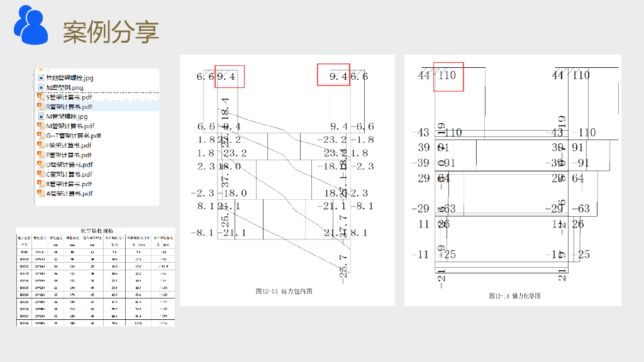Viewport: 644px width, 362px height.
Task: Click the caption 图12-13 剪力包络图
Action: pyautogui.click(x=284, y=291)
